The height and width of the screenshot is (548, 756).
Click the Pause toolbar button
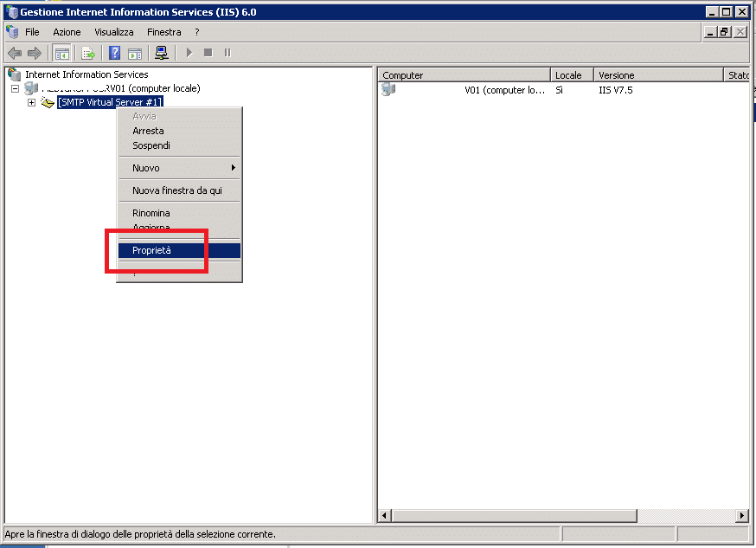[x=227, y=53]
